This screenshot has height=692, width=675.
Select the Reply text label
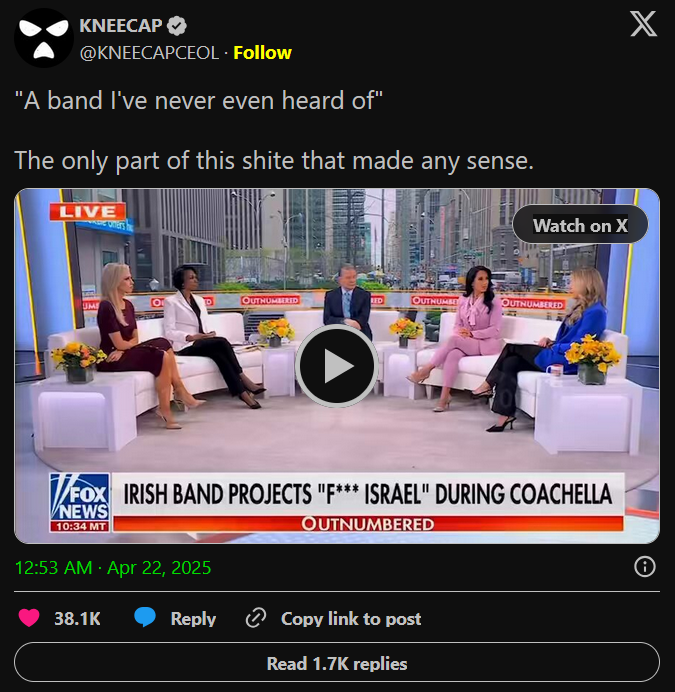coord(193,619)
